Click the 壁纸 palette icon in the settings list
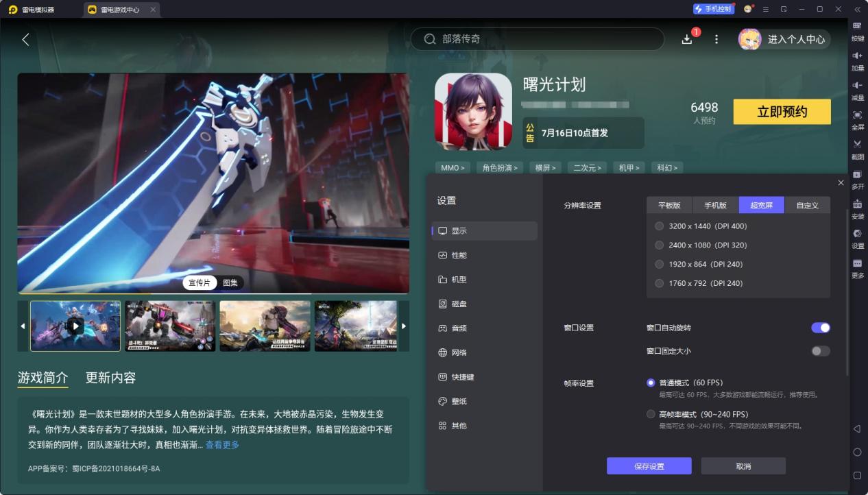The width and height of the screenshot is (868, 495). 442,401
